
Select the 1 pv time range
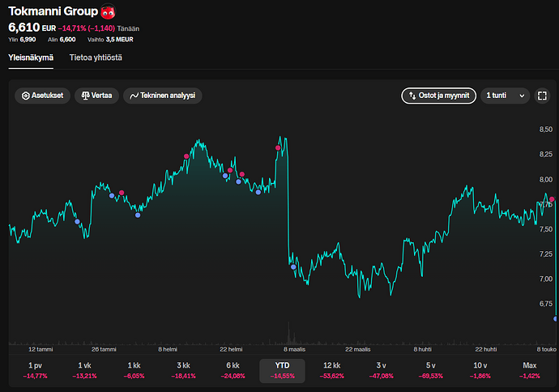tap(35, 371)
